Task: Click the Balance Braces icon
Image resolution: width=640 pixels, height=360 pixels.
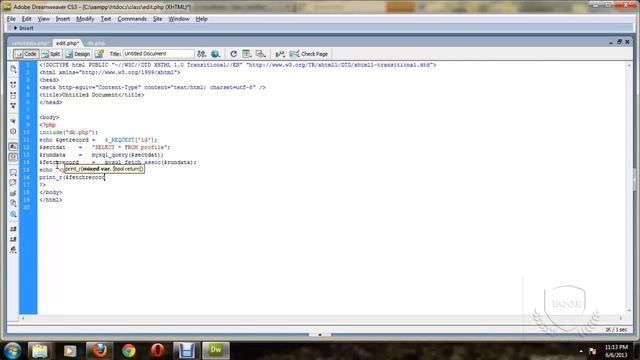Action: [13, 131]
